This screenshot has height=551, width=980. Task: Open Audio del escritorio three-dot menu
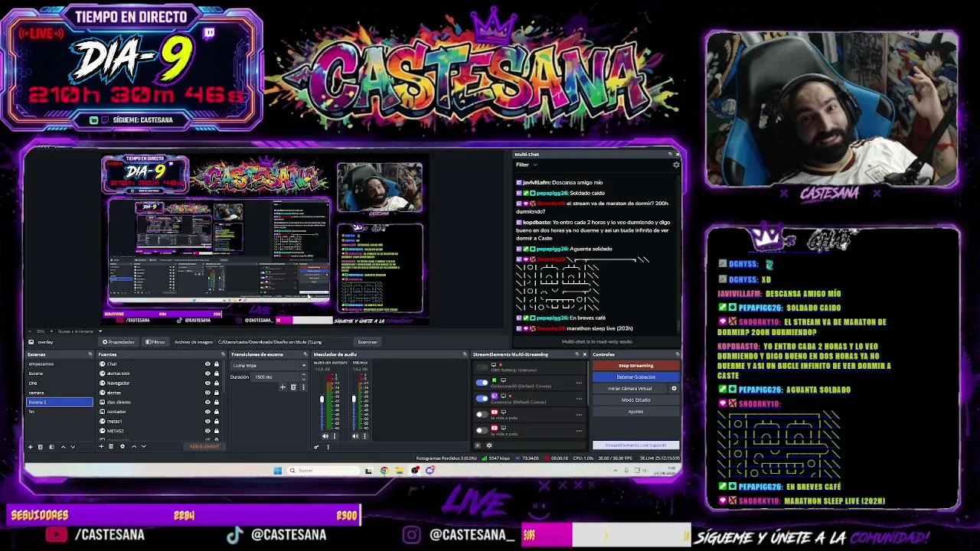[x=335, y=436]
